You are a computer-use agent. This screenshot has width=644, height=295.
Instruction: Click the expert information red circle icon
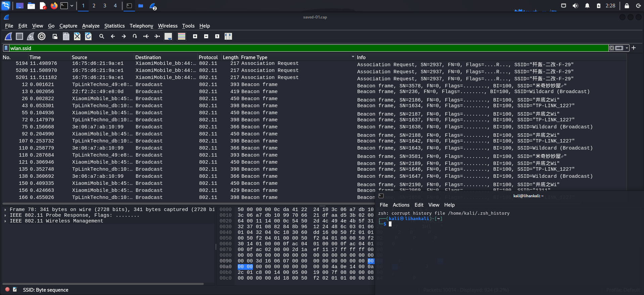click(7, 289)
